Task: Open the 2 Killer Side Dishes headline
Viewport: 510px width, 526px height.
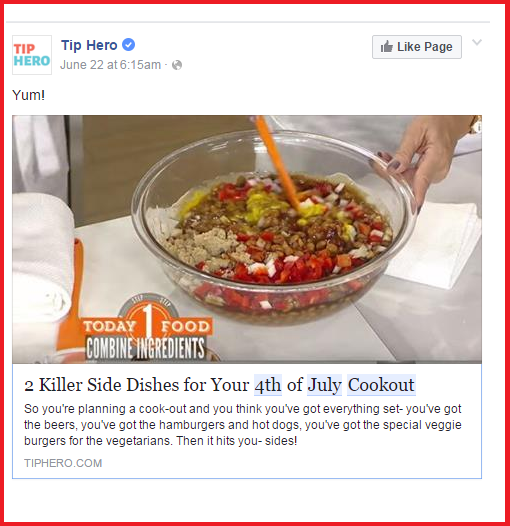Action: [x=219, y=385]
